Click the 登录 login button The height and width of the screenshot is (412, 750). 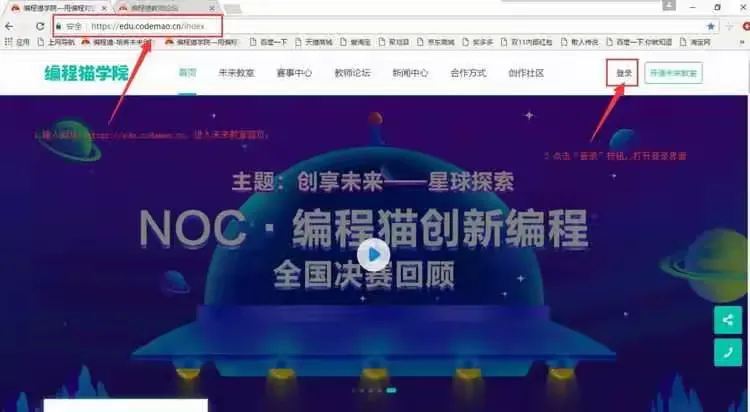(624, 73)
